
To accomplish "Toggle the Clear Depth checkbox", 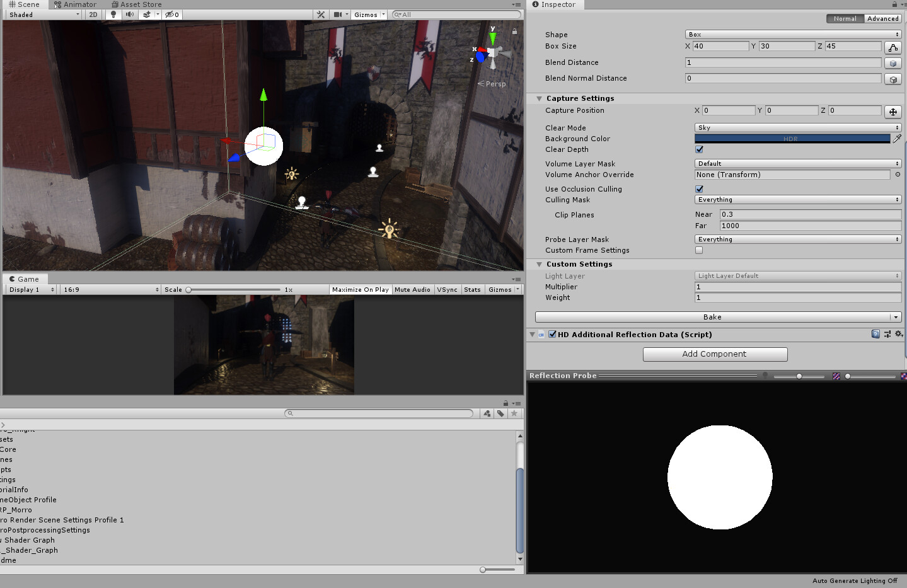I will (x=698, y=149).
